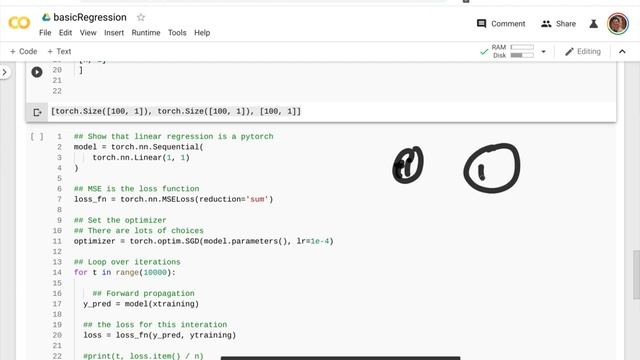Click the '## There are lots of choices' comment
640x360 pixels.
[x=138, y=231]
